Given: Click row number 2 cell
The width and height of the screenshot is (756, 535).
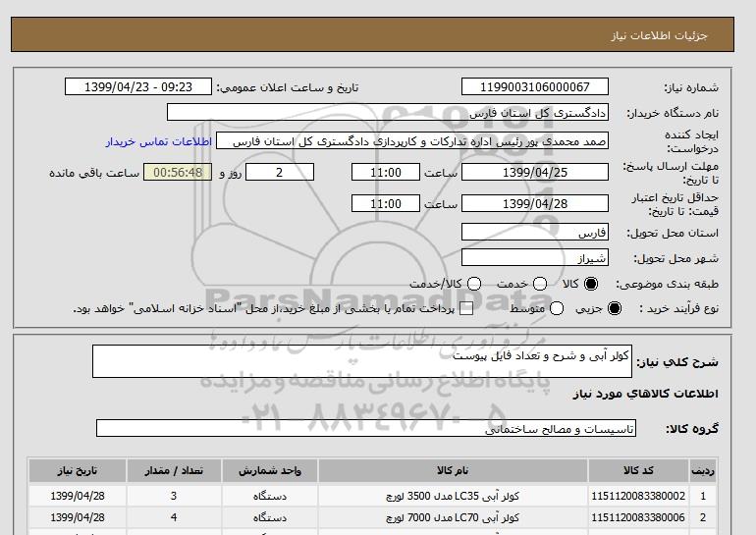Looking at the screenshot, I should point(703,517).
